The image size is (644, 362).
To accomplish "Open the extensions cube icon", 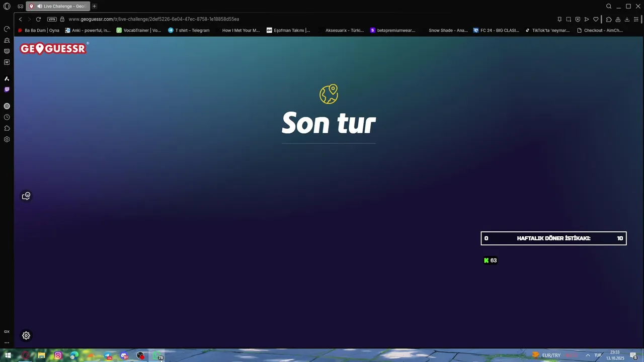I will 609,19.
